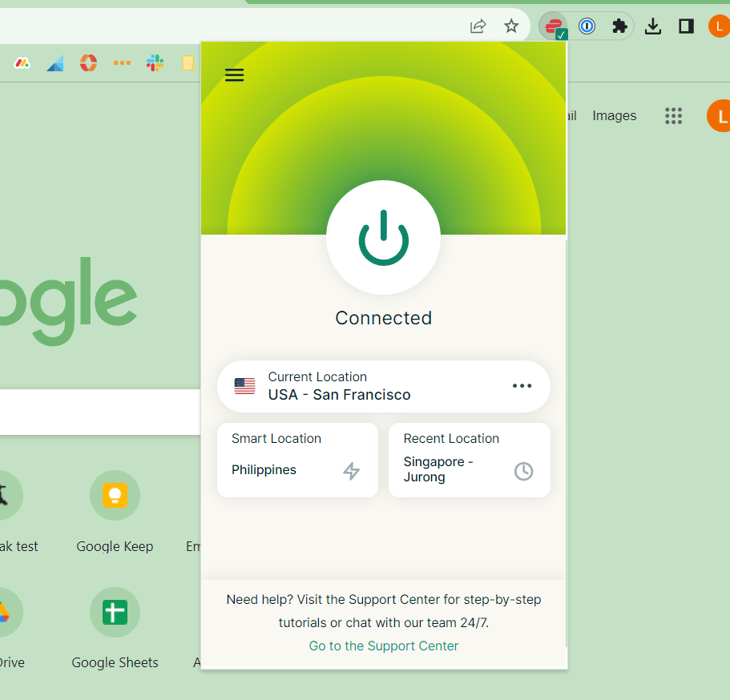The height and width of the screenshot is (700, 730).
Task: Click the clock icon on Recent Location
Action: click(x=523, y=472)
